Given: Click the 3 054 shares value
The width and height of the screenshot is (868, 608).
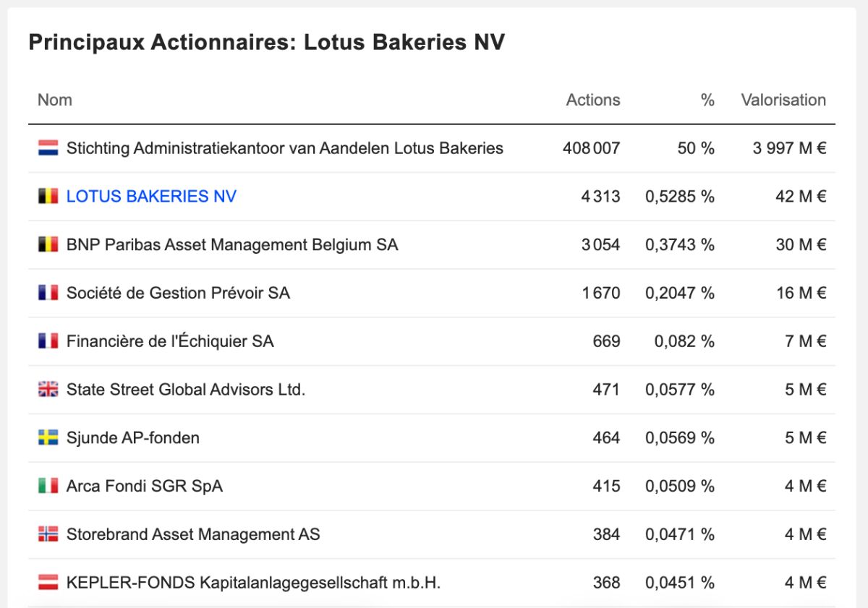Looking at the screenshot, I should 600,244.
